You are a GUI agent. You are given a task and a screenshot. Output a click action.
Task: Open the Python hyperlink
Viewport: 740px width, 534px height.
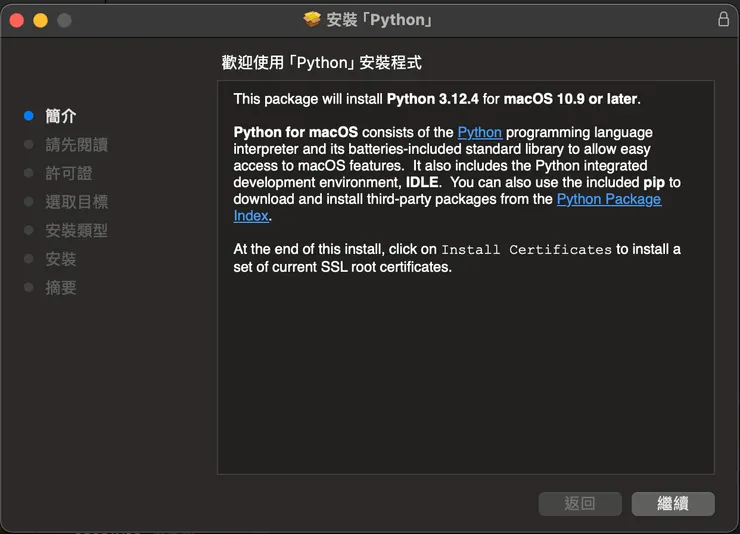point(480,132)
